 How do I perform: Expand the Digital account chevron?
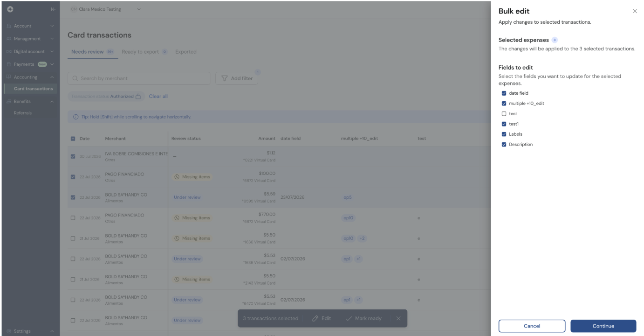[x=52, y=51]
